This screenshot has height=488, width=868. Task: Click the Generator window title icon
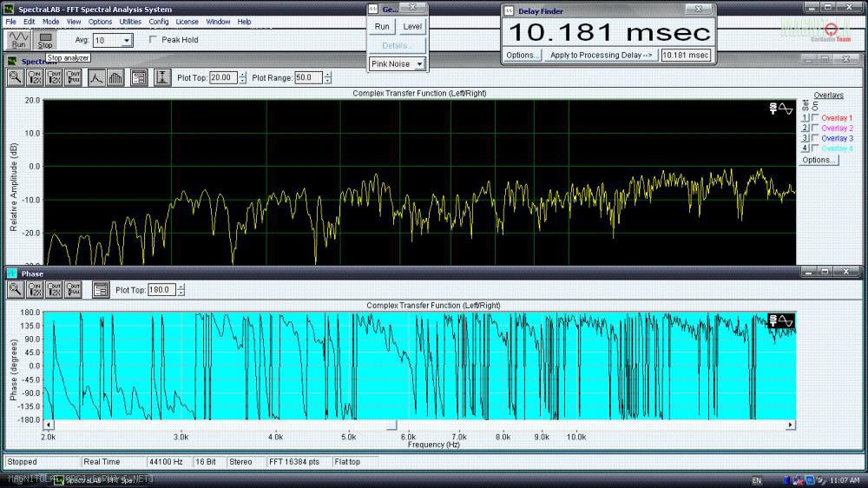click(x=373, y=9)
